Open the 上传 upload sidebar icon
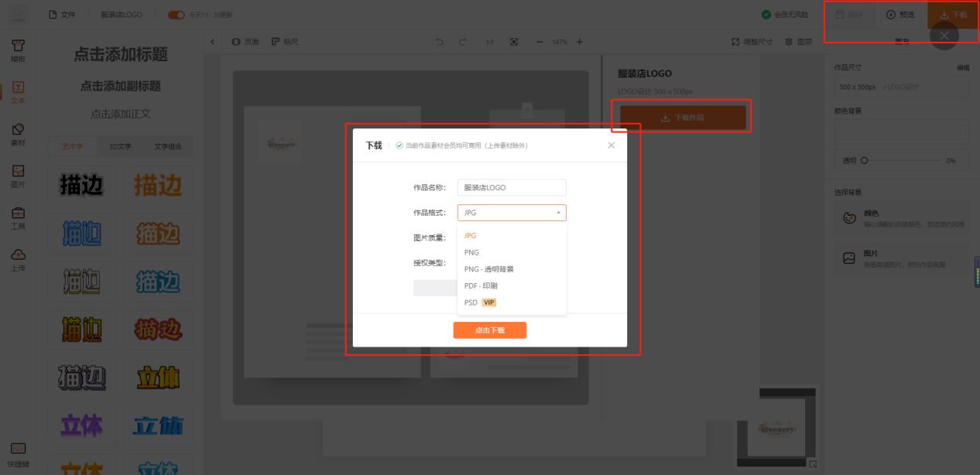The width and height of the screenshot is (980, 475). pos(18,259)
